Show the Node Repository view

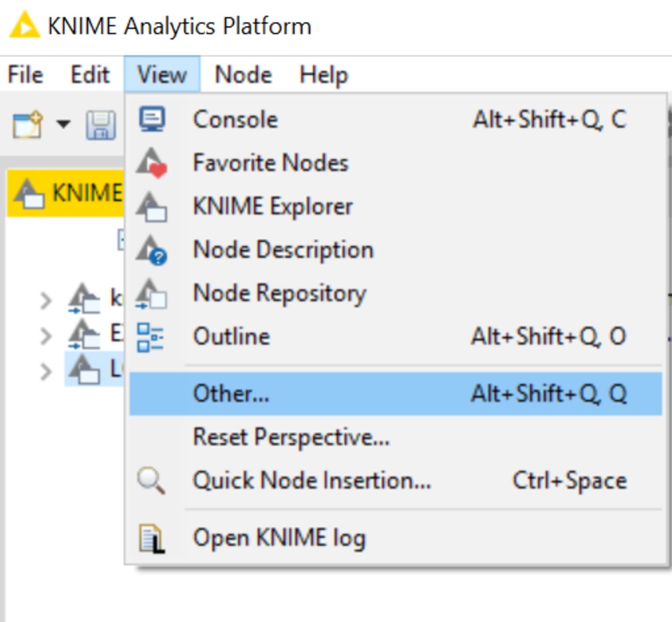click(x=395, y=293)
